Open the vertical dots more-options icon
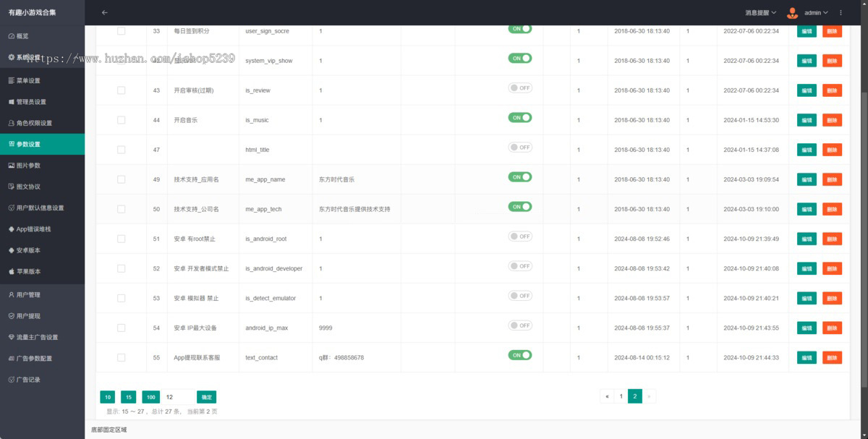This screenshot has width=868, height=439. pos(841,12)
